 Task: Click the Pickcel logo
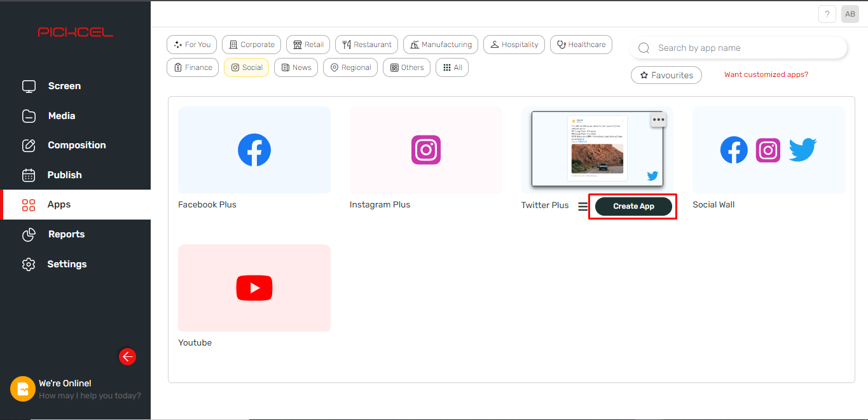click(x=75, y=32)
